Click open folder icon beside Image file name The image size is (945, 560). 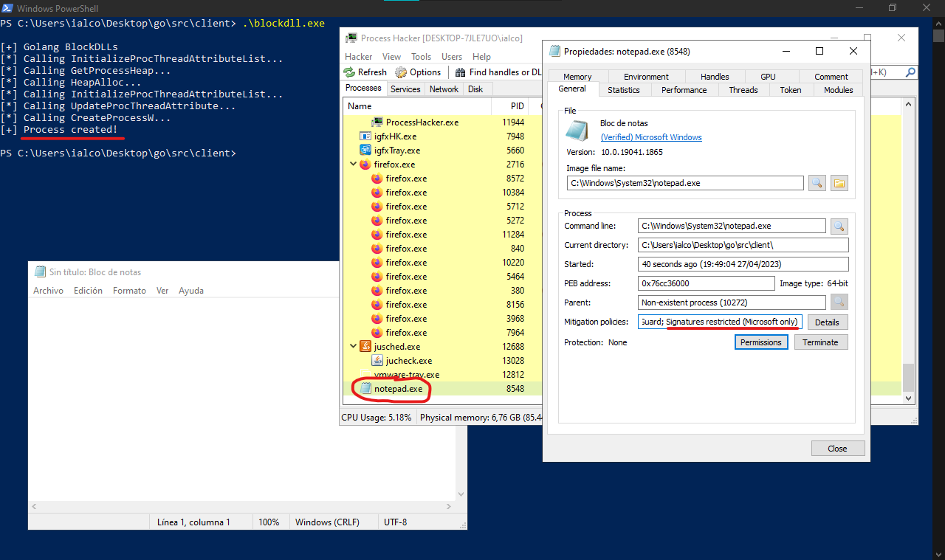click(x=839, y=183)
